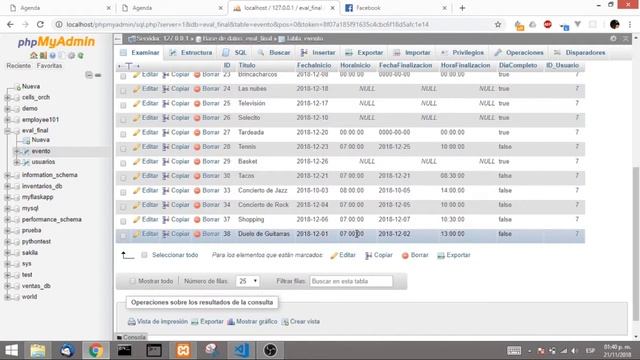The height and width of the screenshot is (360, 640).
Task: Open File Explorer from the taskbar
Action: coord(38,350)
